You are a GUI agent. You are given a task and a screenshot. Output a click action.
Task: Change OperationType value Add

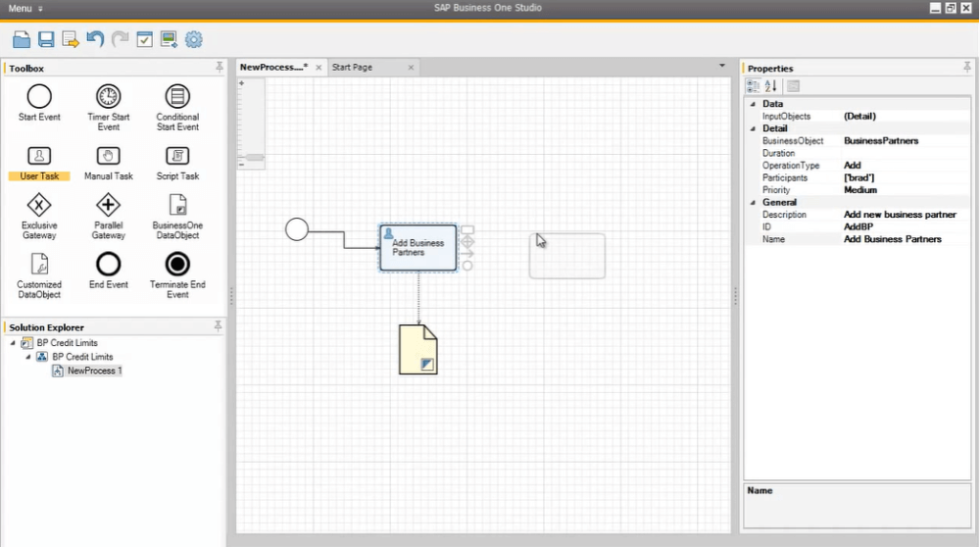tap(905, 166)
